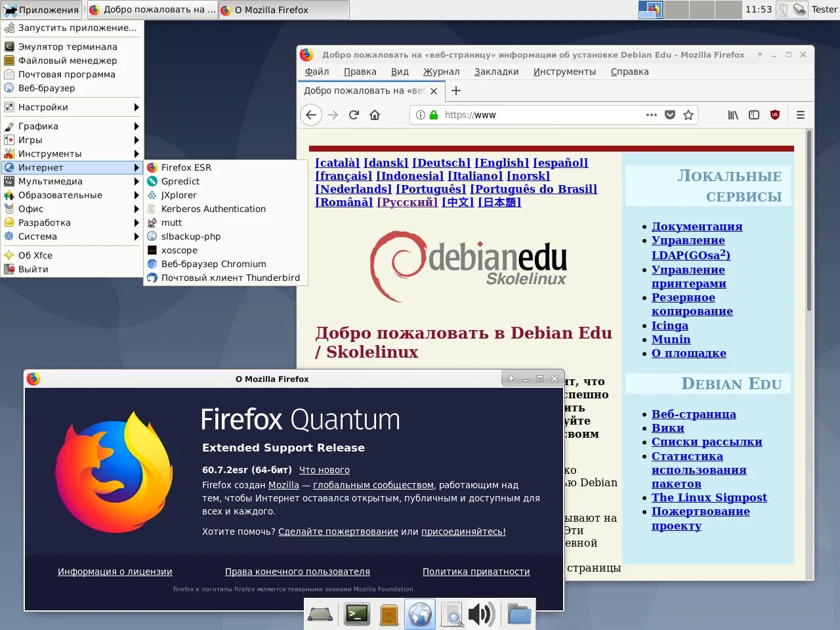Open Справка menu in Firefox

tap(630, 72)
